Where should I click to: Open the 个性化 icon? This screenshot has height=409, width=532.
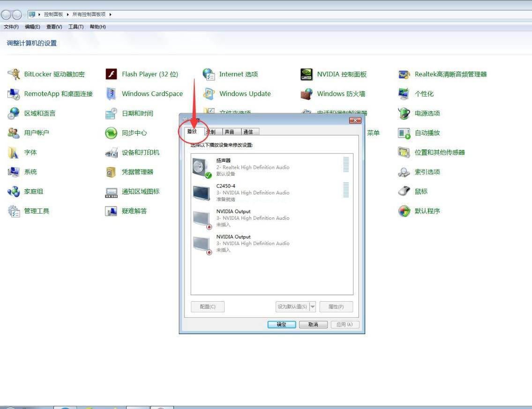404,94
